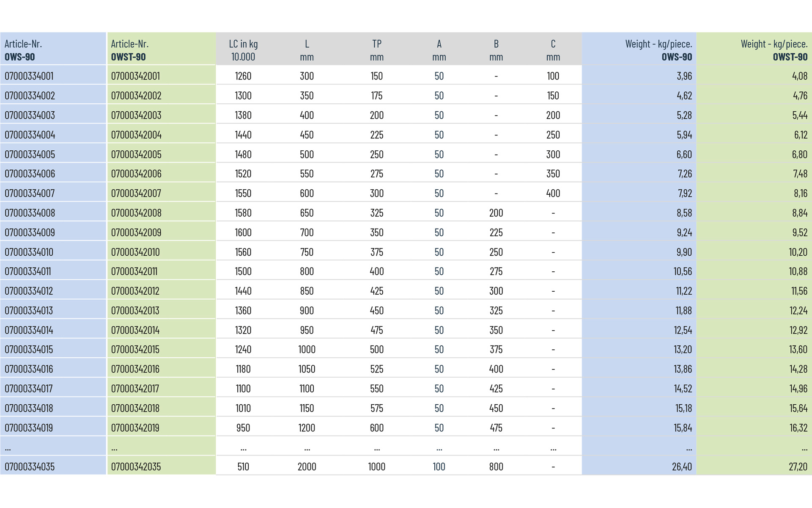The width and height of the screenshot is (812, 508).
Task: Click article number 07000334001 in OWS-90 column
Action: tap(29, 76)
